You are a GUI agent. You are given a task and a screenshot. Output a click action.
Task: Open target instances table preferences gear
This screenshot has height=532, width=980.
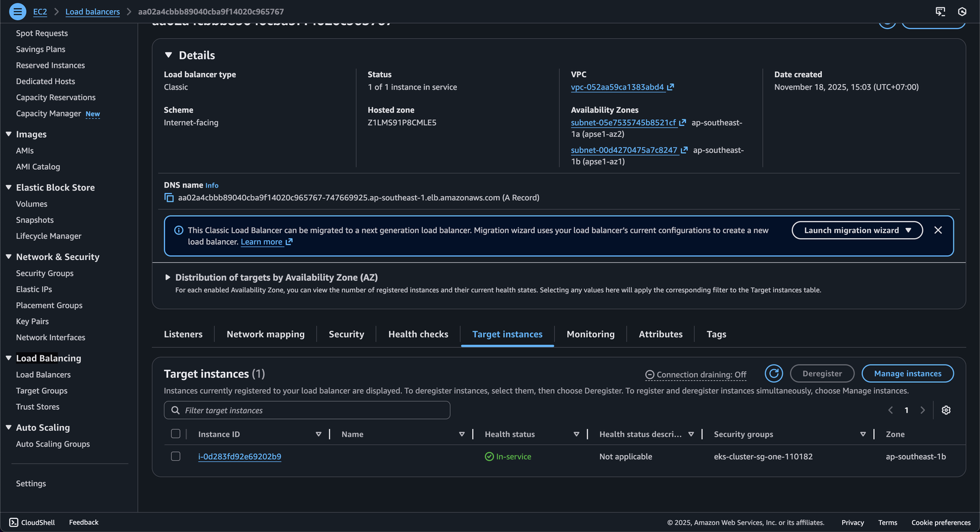(946, 410)
